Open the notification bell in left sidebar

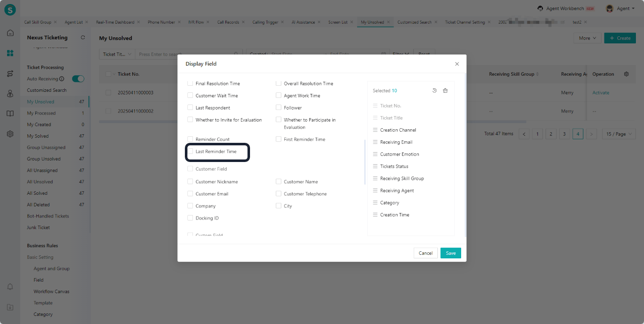(10, 287)
